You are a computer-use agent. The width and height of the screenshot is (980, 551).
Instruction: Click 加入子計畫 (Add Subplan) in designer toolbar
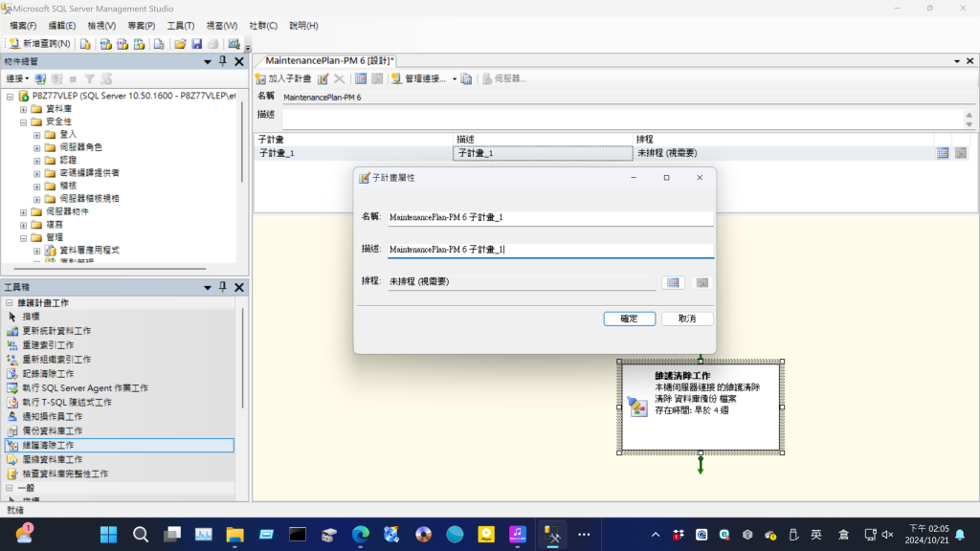tap(283, 78)
